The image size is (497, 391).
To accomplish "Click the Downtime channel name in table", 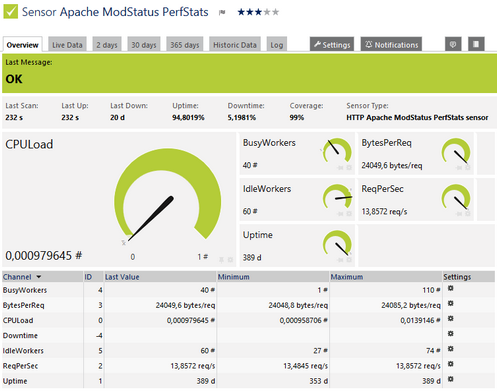I will (20, 335).
